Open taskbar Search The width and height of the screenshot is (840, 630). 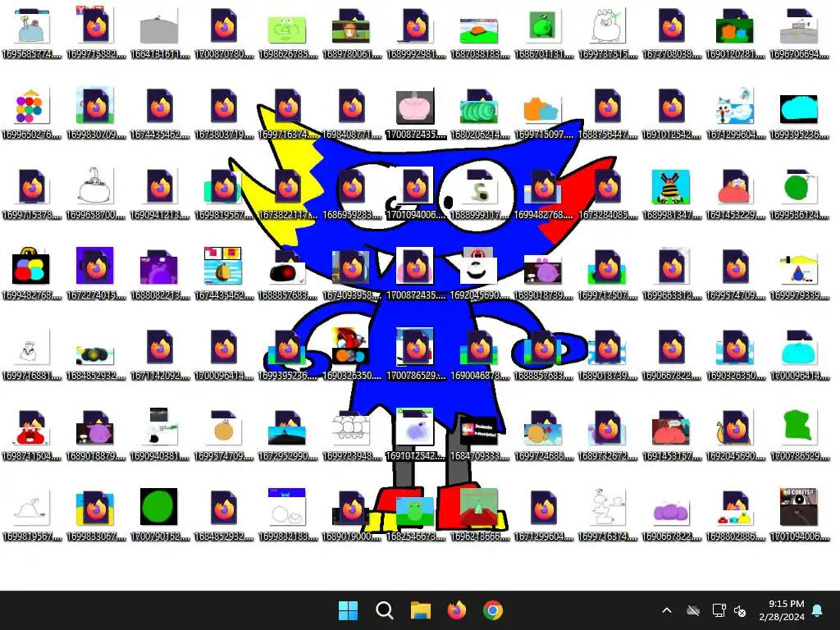(384, 610)
